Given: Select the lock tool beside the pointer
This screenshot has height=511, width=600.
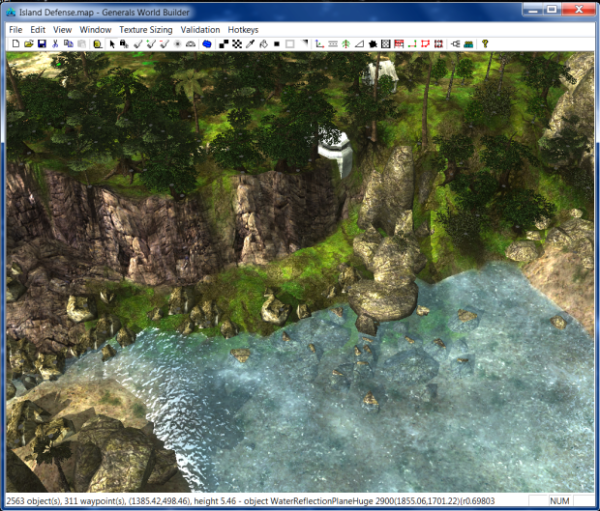Looking at the screenshot, I should pyautogui.click(x=124, y=44).
